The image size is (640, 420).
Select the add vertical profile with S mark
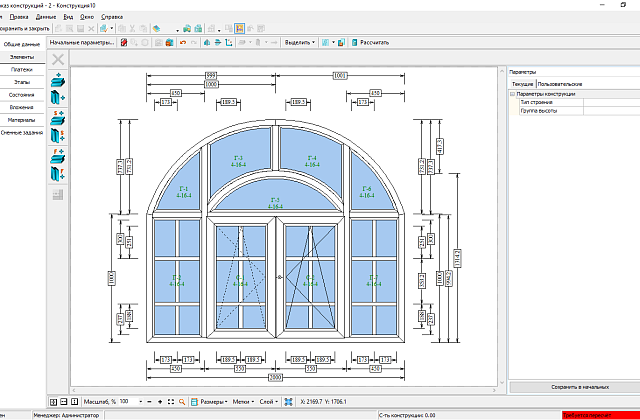point(58,135)
